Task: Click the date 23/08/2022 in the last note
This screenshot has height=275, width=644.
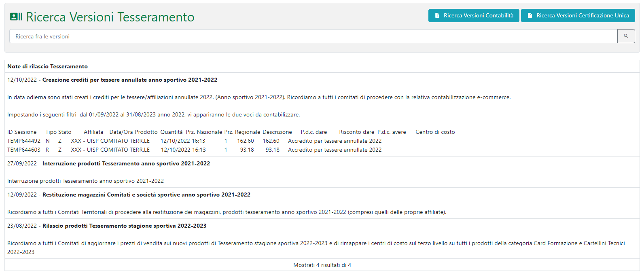Action: [x=22, y=226]
